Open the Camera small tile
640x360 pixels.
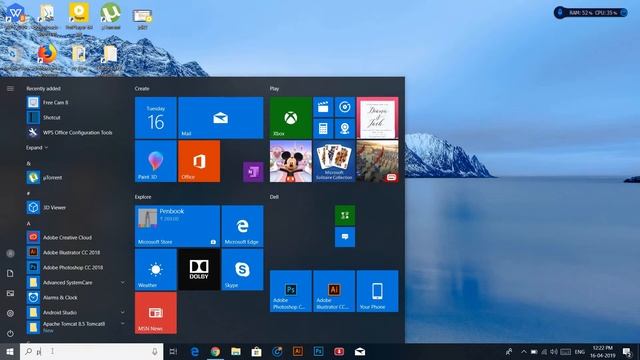tap(345, 129)
